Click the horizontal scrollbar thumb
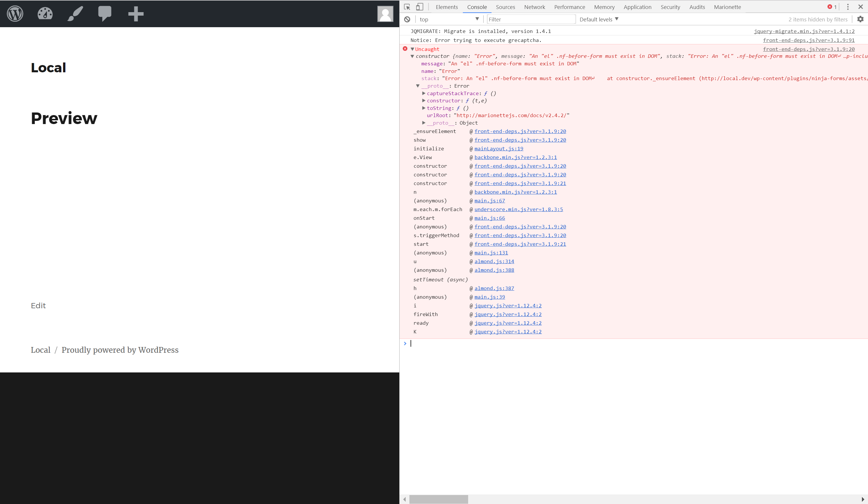 (438, 499)
